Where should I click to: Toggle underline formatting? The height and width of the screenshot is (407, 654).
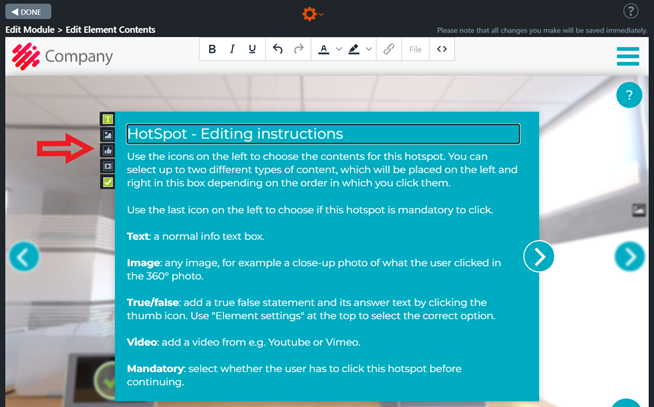tap(252, 49)
